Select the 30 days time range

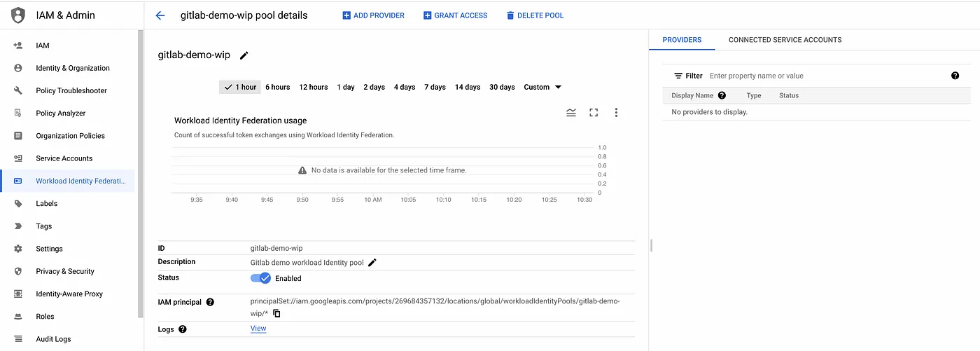tap(502, 87)
